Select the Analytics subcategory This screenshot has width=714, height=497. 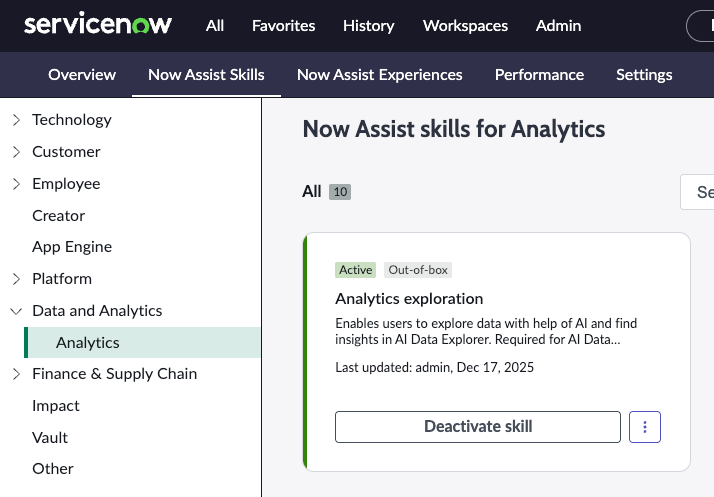pos(142,343)
